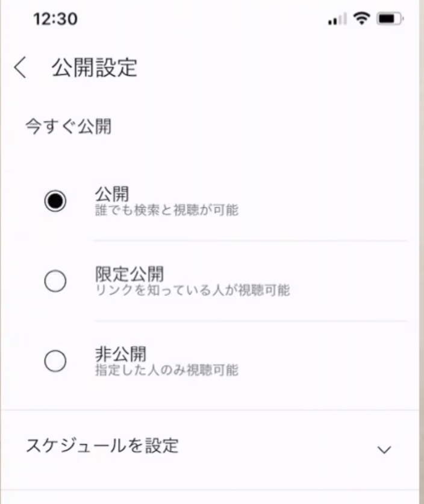Open the スケジュールを設定 section label

pos(102,446)
